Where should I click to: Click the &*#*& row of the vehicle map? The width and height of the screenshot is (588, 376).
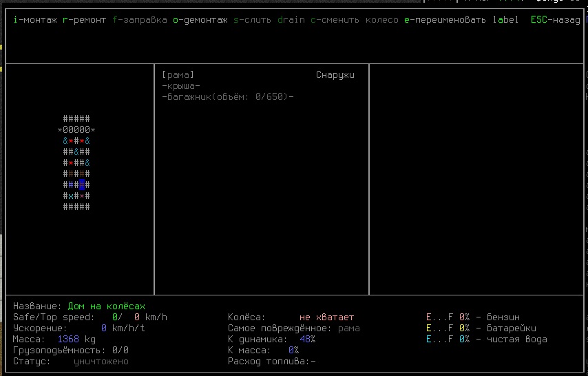(x=76, y=140)
